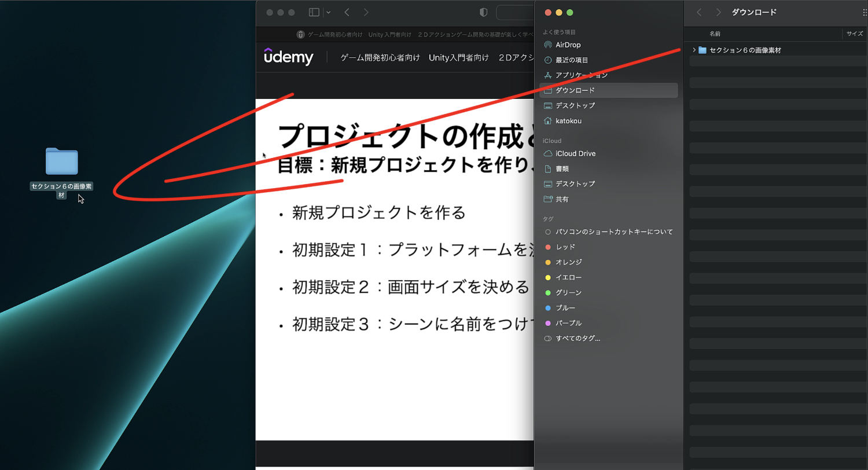The image size is (868, 470).
Task: Sort by the サイズ column header
Action: pyautogui.click(x=855, y=34)
